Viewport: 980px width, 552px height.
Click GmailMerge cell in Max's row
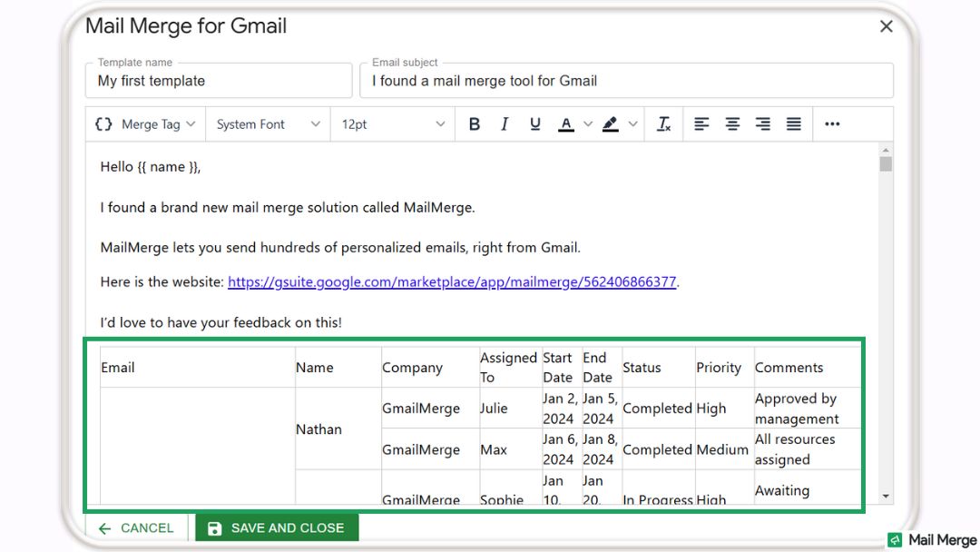[430, 449]
